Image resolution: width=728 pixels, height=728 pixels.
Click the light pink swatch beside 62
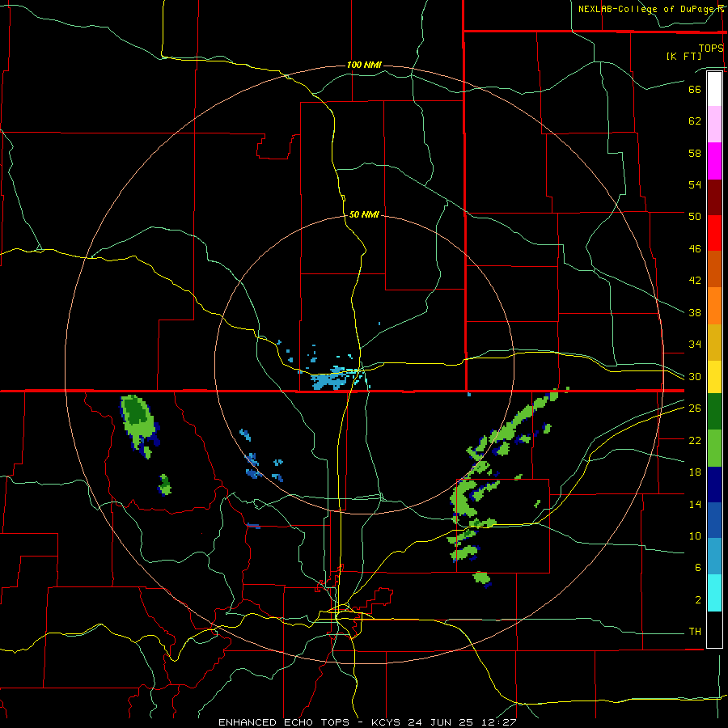[x=714, y=124]
